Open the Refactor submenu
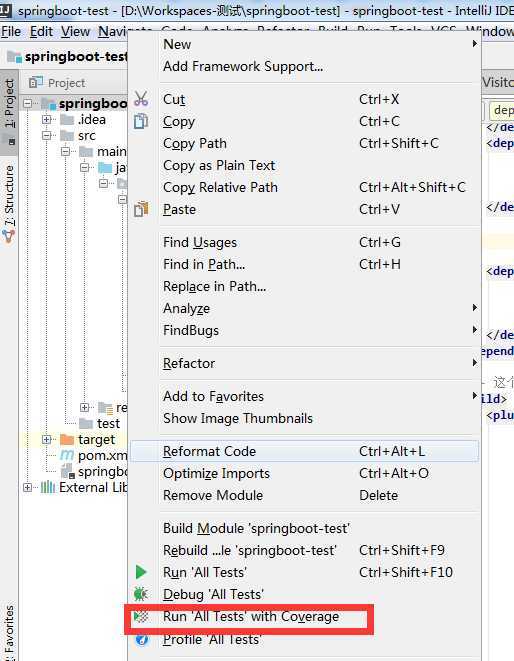514x661 pixels. pyautogui.click(x=304, y=363)
